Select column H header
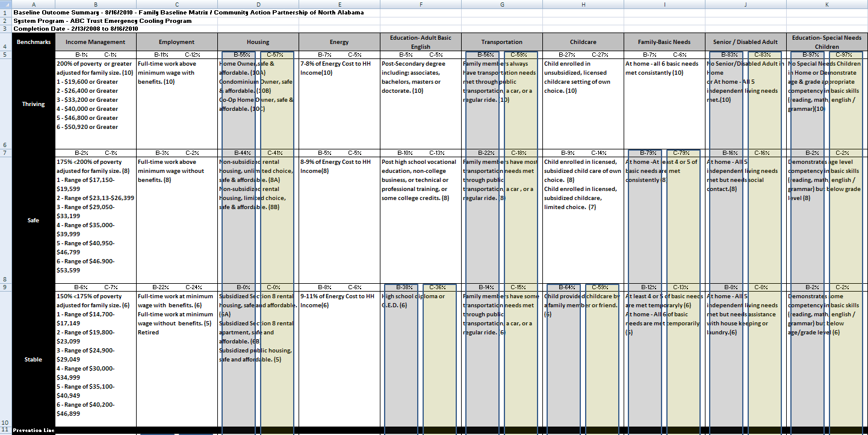This screenshot has width=868, height=435. point(583,4)
